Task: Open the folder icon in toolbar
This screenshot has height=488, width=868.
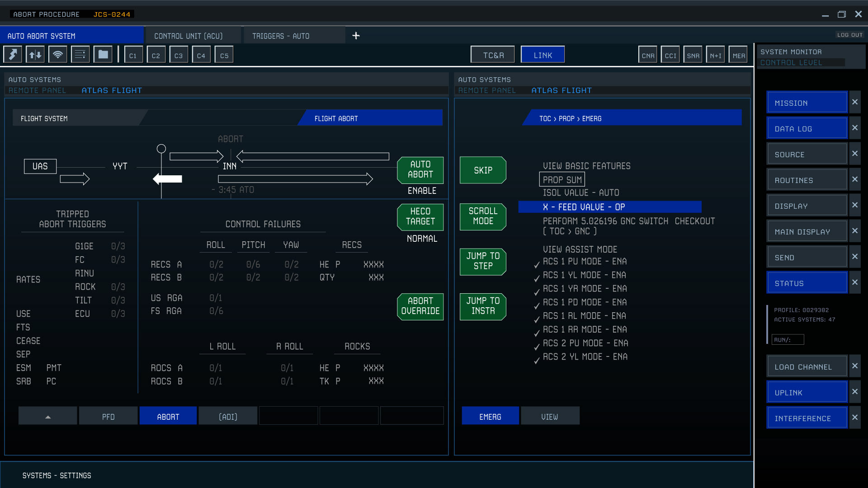Action: point(103,55)
